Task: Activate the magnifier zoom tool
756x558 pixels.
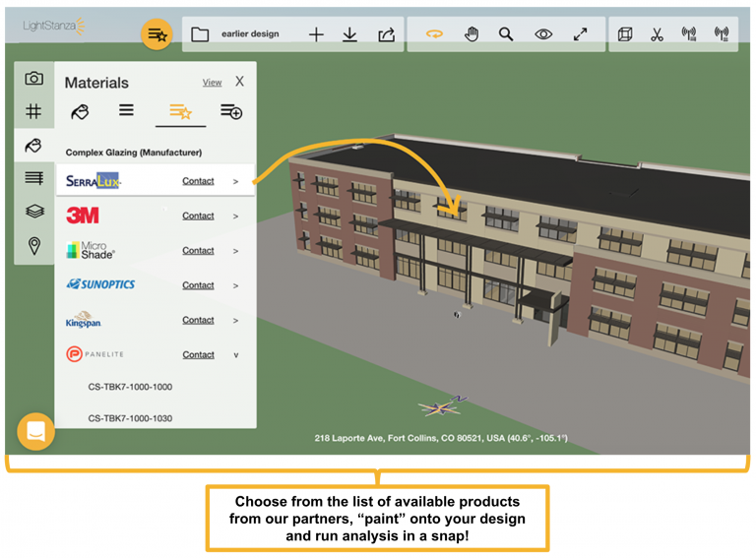Action: coord(506,34)
